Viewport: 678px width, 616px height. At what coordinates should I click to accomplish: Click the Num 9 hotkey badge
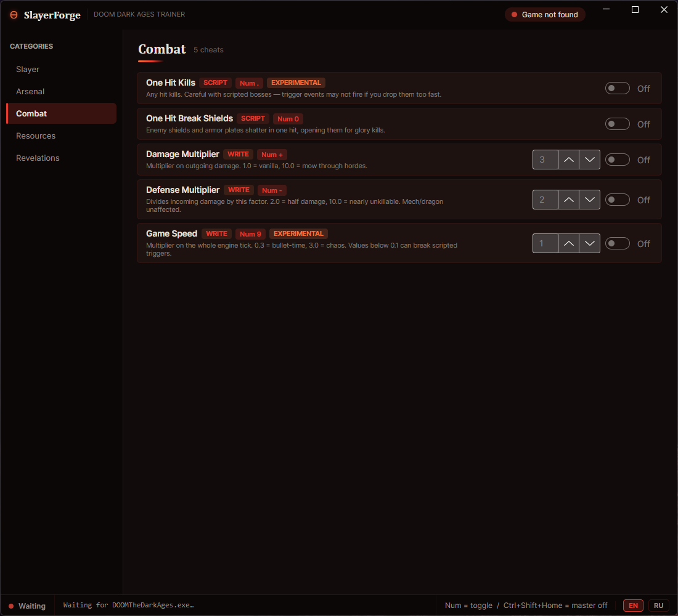[250, 234]
